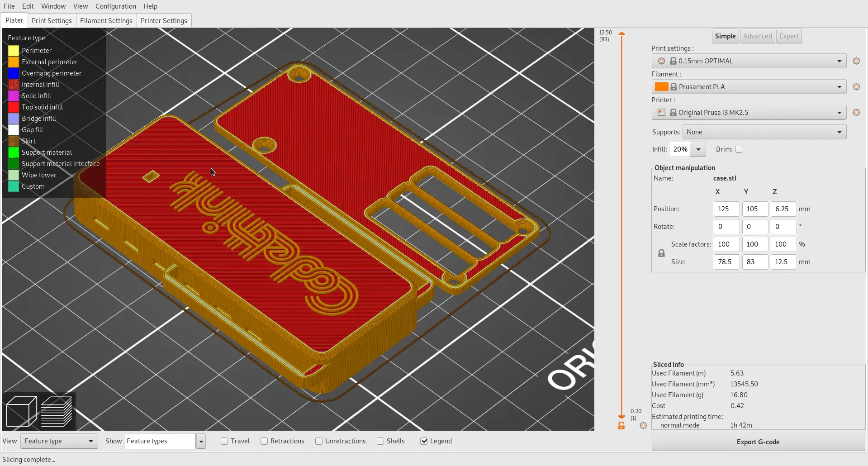This screenshot has width=868, height=466.
Task: Open the Filament preset dropdown
Action: point(749,86)
